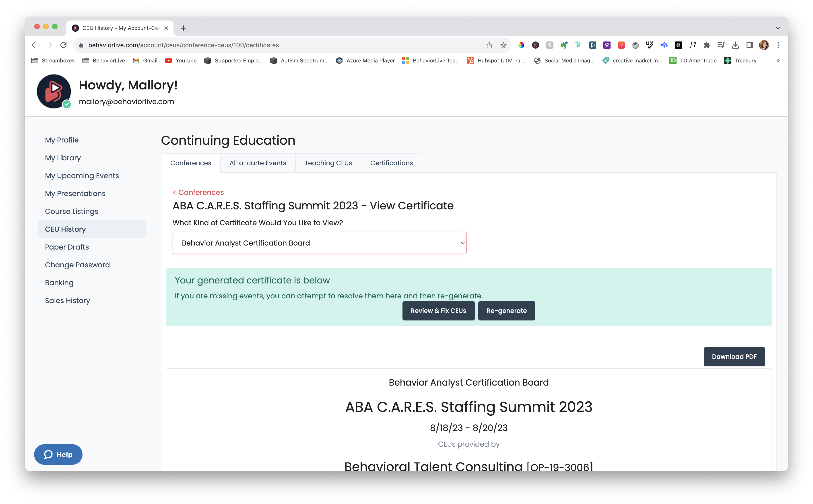The height and width of the screenshot is (504, 813).
Task: Open the creative market bookmark
Action: click(632, 61)
